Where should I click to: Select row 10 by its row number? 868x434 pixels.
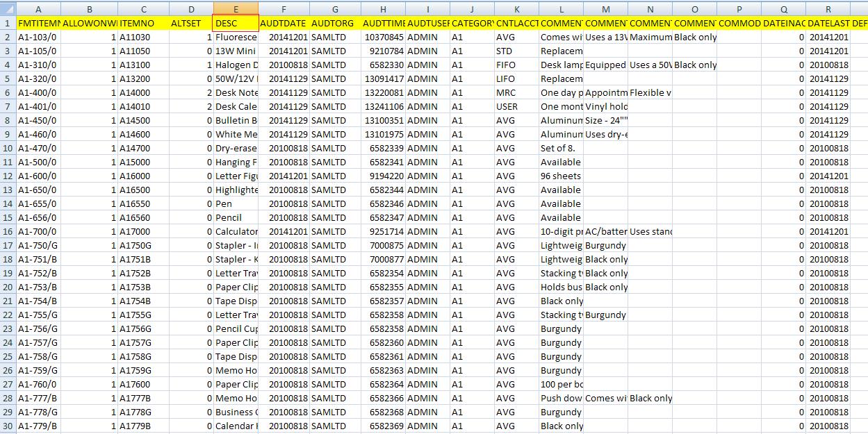click(8, 148)
